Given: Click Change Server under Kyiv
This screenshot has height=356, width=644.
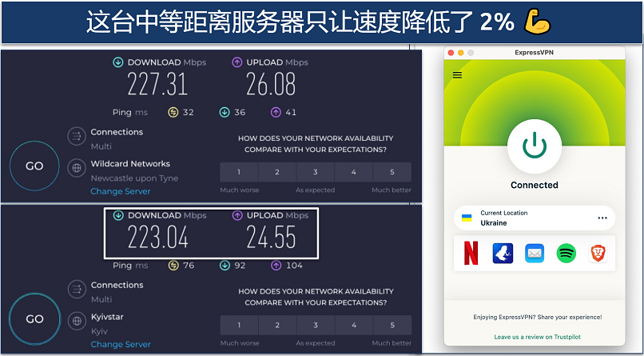Looking at the screenshot, I should [121, 344].
